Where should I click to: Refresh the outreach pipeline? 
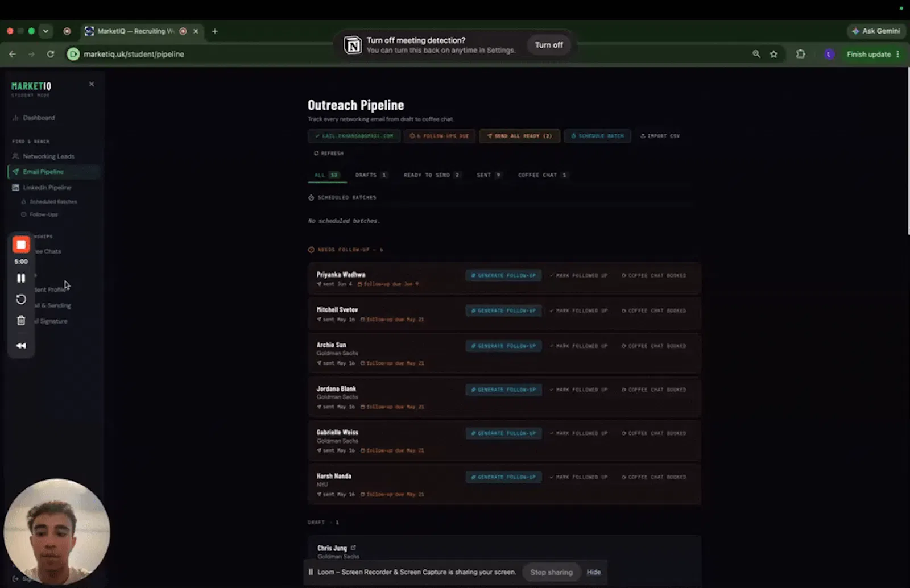(329, 154)
